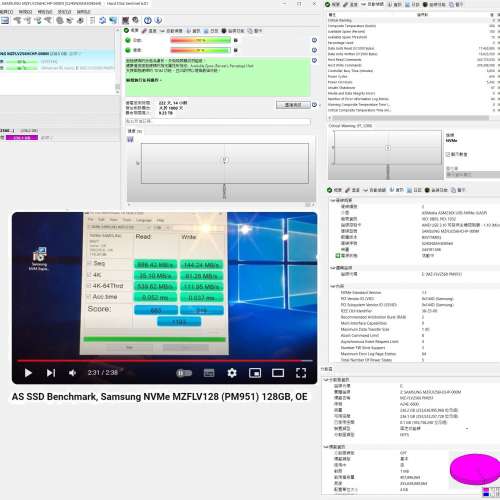The width and height of the screenshot is (500, 500).
Task: Open dropdown list below checkbox in S.M.A.R.T. panel
Action: coord(473,174)
